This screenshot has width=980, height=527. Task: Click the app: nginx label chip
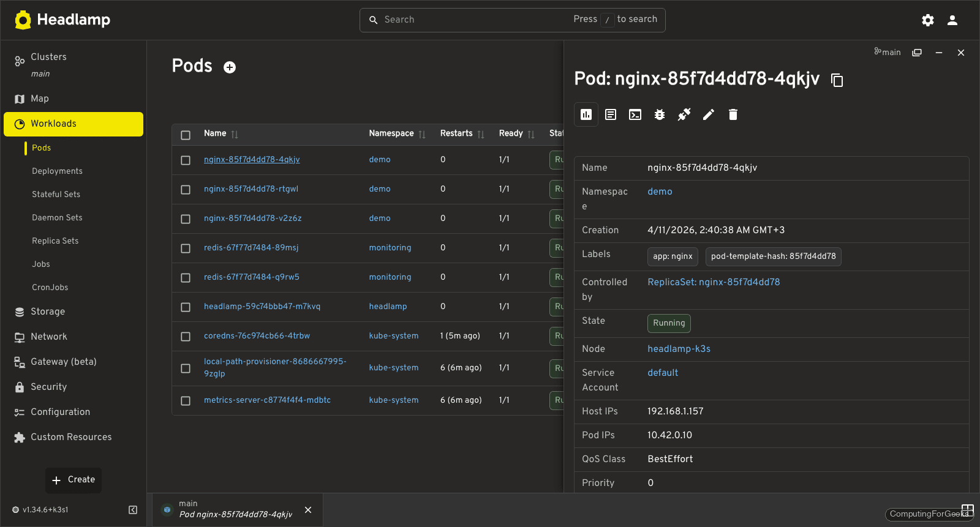(x=673, y=256)
